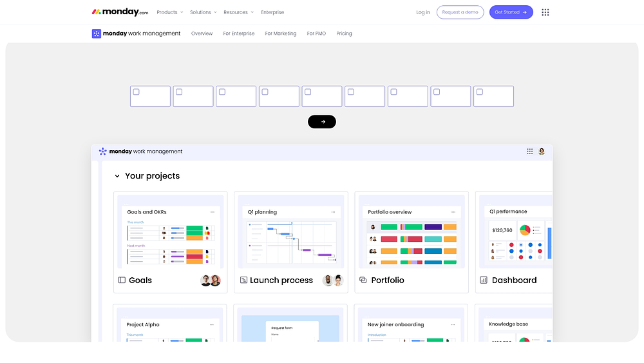Screen dimensions: 644x363
Task: Tick the fourth checkbox card from the left
Action: pyautogui.click(x=265, y=92)
